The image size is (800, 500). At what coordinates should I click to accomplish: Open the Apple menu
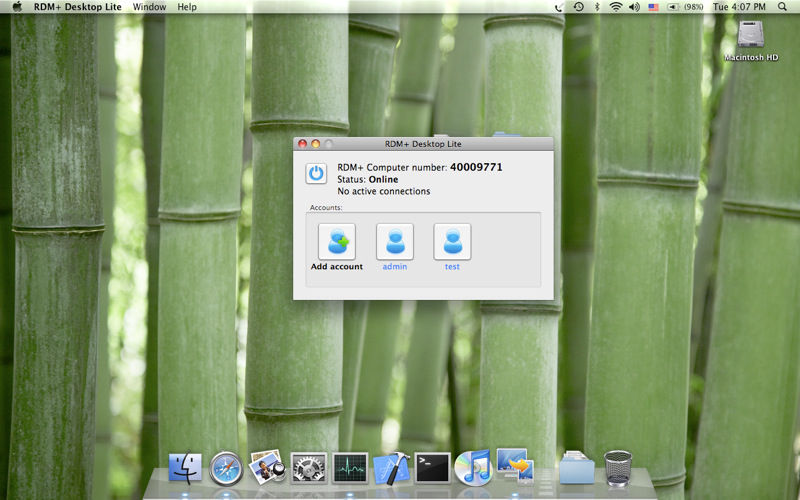pyautogui.click(x=17, y=7)
